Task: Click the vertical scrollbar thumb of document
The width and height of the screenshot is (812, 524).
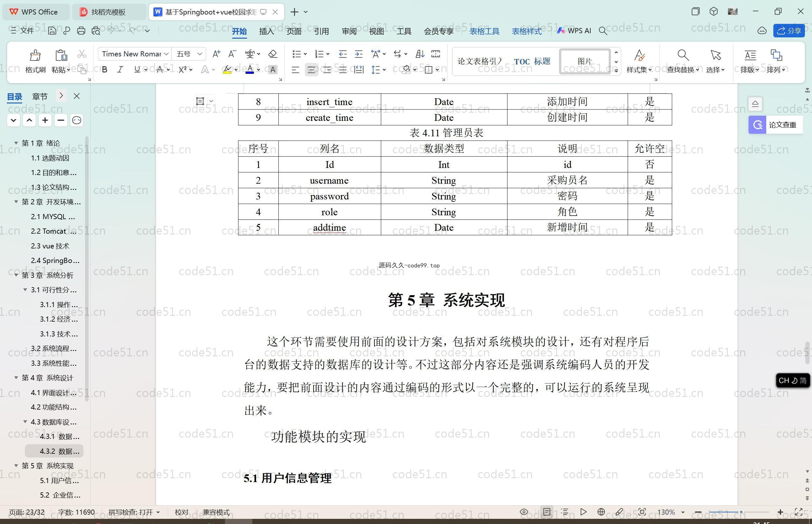Action: click(x=807, y=353)
